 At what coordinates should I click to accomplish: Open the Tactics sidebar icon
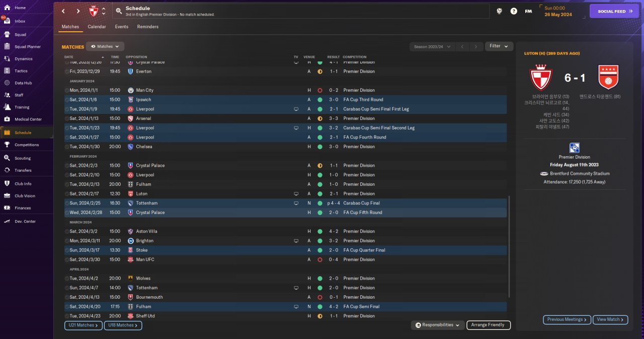click(x=7, y=71)
